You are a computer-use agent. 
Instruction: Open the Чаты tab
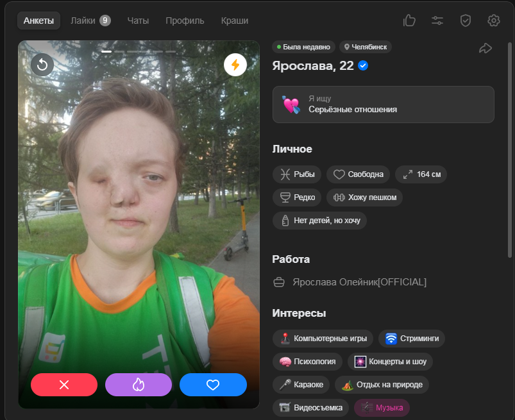coord(138,21)
